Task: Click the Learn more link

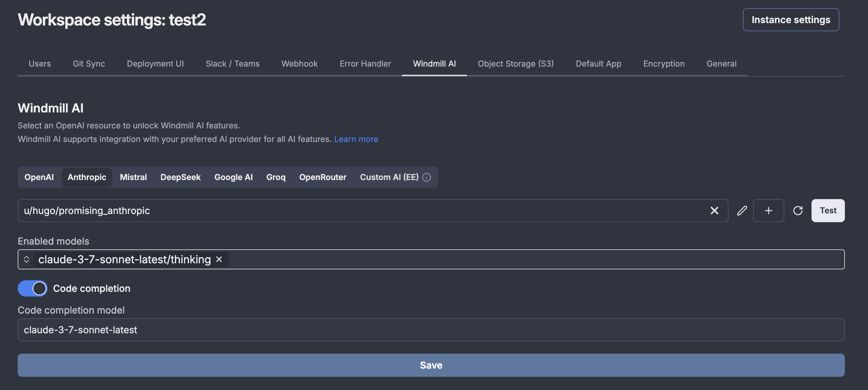Action: coord(356,139)
